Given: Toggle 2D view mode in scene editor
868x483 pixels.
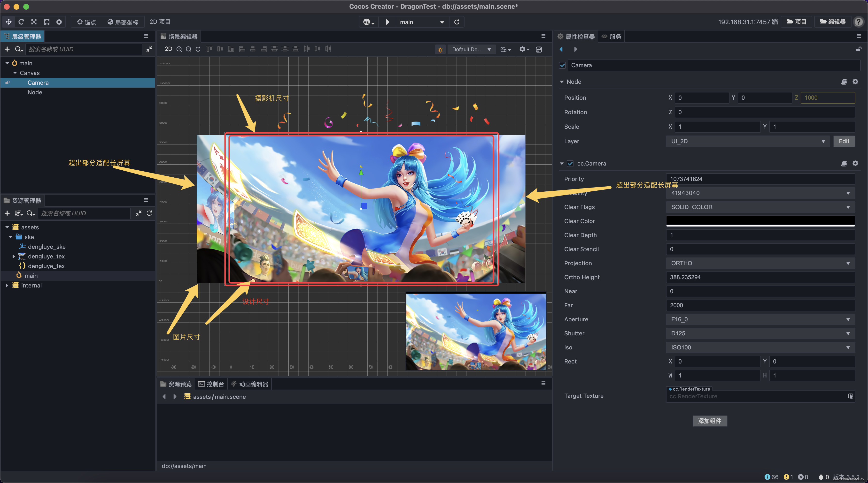Looking at the screenshot, I should tap(169, 49).
